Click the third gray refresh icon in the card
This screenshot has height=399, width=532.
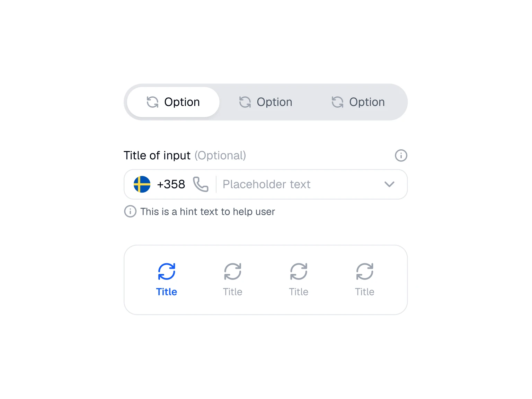299,272
